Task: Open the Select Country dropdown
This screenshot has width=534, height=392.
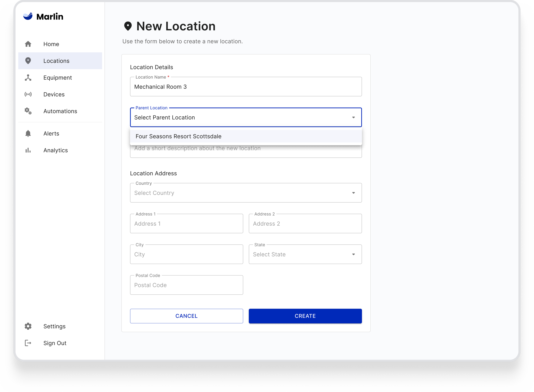Action: click(x=246, y=193)
